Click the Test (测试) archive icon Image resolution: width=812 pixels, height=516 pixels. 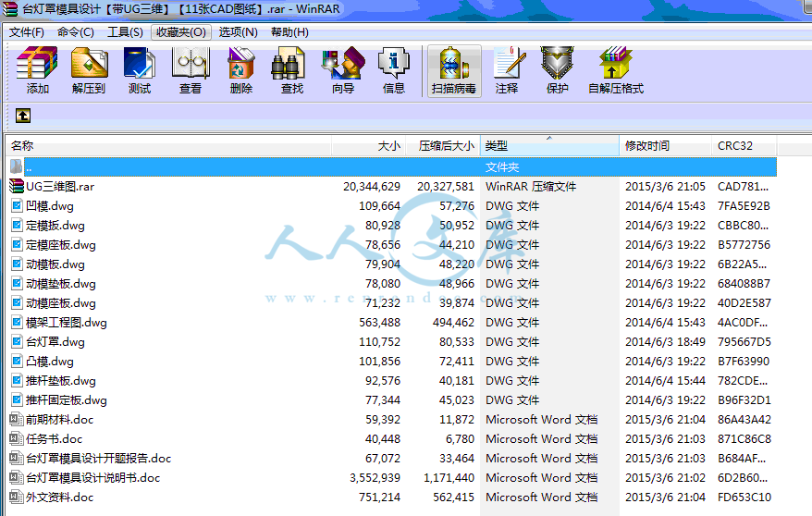(140, 63)
